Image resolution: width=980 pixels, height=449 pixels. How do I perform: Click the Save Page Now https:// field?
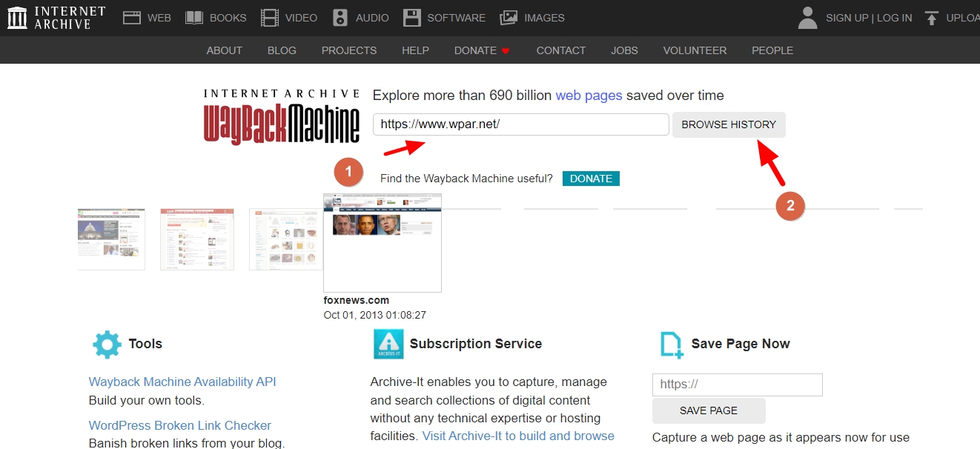[x=738, y=385]
